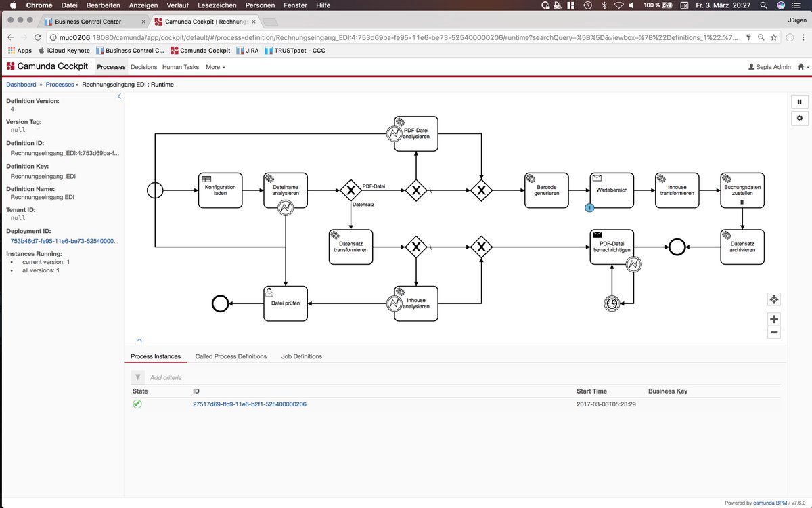
Task: Open the gear settings button beside diagram
Action: [799, 118]
